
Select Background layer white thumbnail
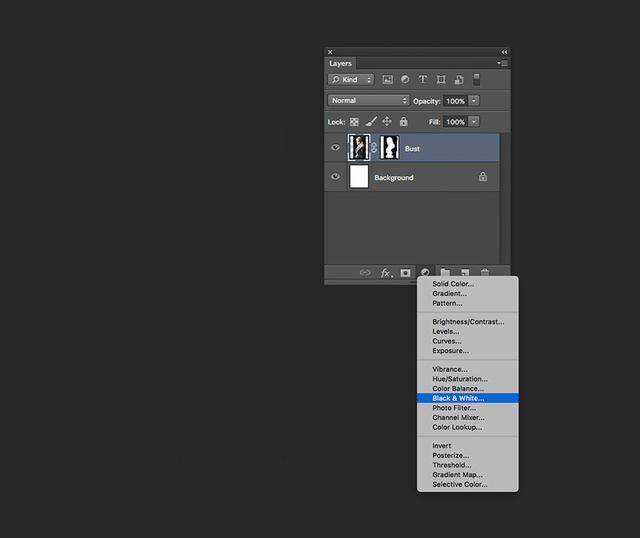[359, 176]
